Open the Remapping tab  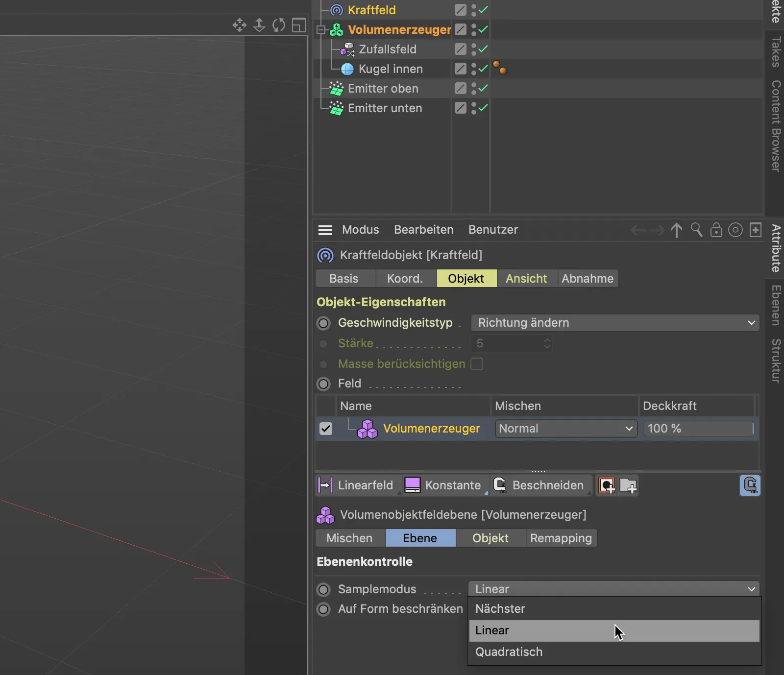pyautogui.click(x=561, y=538)
